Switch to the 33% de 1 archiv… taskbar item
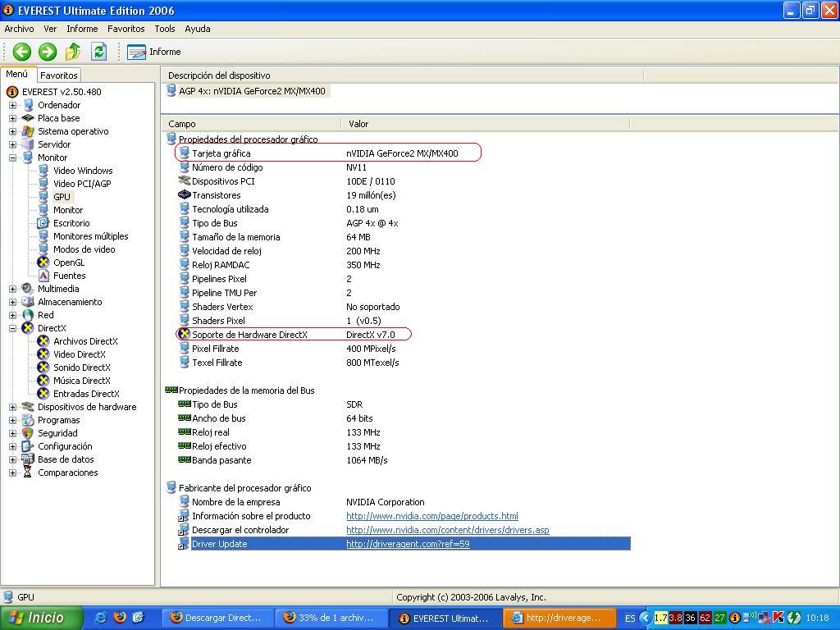This screenshot has width=840, height=630. tap(331, 618)
